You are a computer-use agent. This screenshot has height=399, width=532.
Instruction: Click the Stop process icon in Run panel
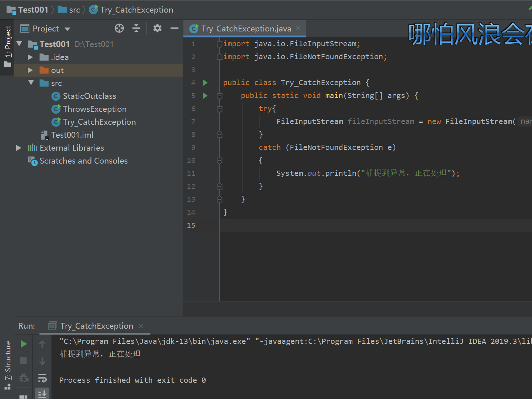23,361
